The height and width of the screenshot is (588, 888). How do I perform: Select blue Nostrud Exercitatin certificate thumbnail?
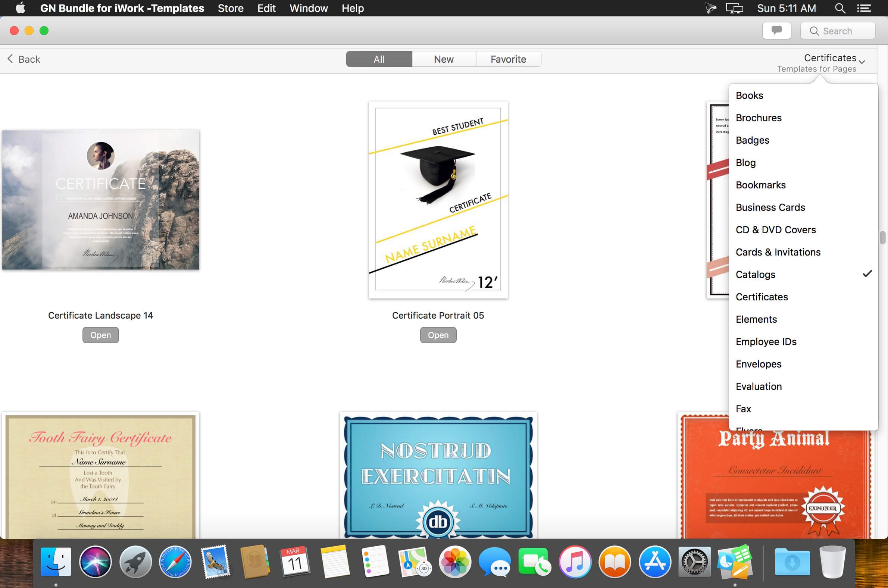438,475
